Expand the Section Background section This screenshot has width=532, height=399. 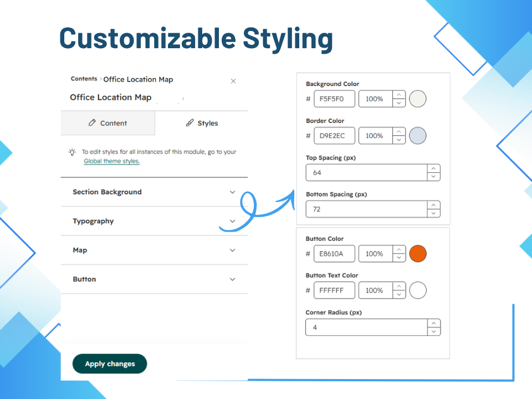154,192
